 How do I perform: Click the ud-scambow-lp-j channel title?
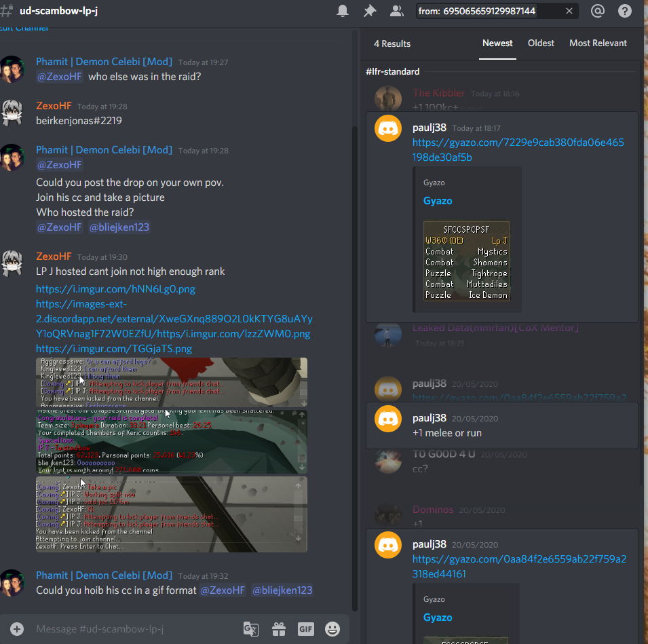pyautogui.click(x=58, y=11)
